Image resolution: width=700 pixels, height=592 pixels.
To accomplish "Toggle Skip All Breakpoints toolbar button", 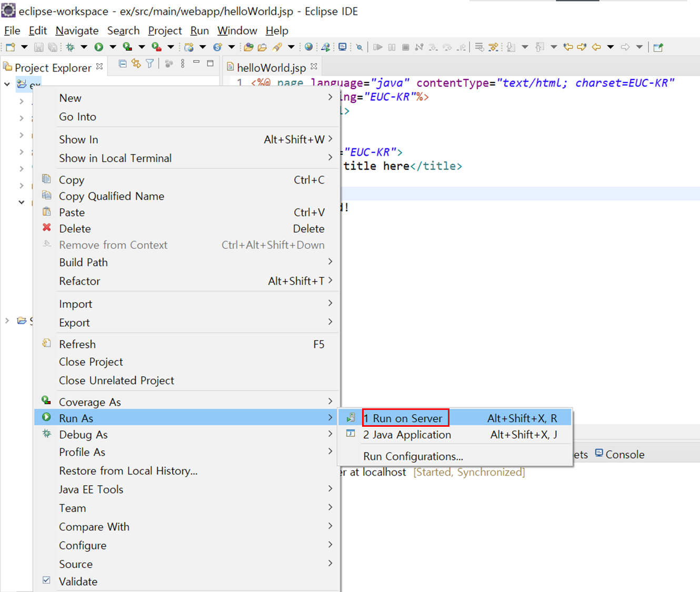I will [x=359, y=47].
